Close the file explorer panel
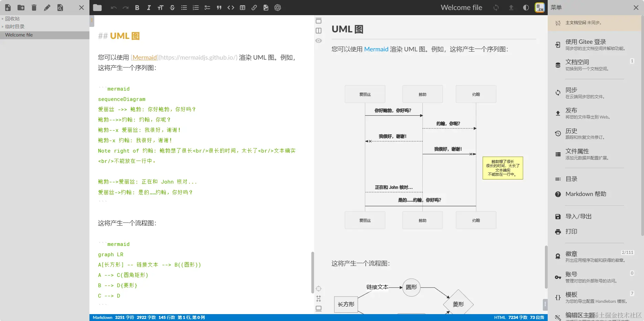This screenshot has width=644, height=321. pyautogui.click(x=82, y=8)
